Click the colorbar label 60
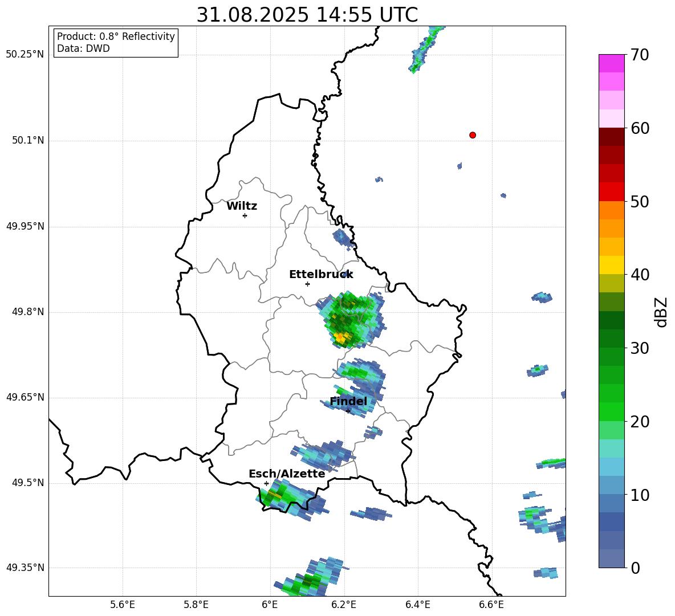Screen dimensions: 675x616 click(640, 128)
